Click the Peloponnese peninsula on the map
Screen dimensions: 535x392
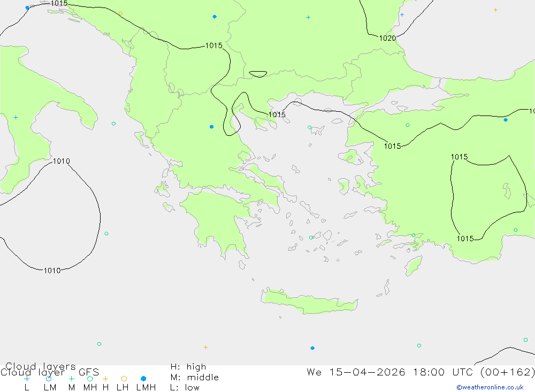click(x=218, y=222)
